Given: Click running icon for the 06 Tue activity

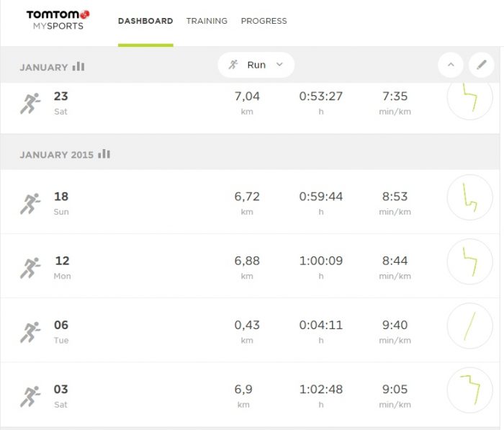Looking at the screenshot, I should point(30,332).
